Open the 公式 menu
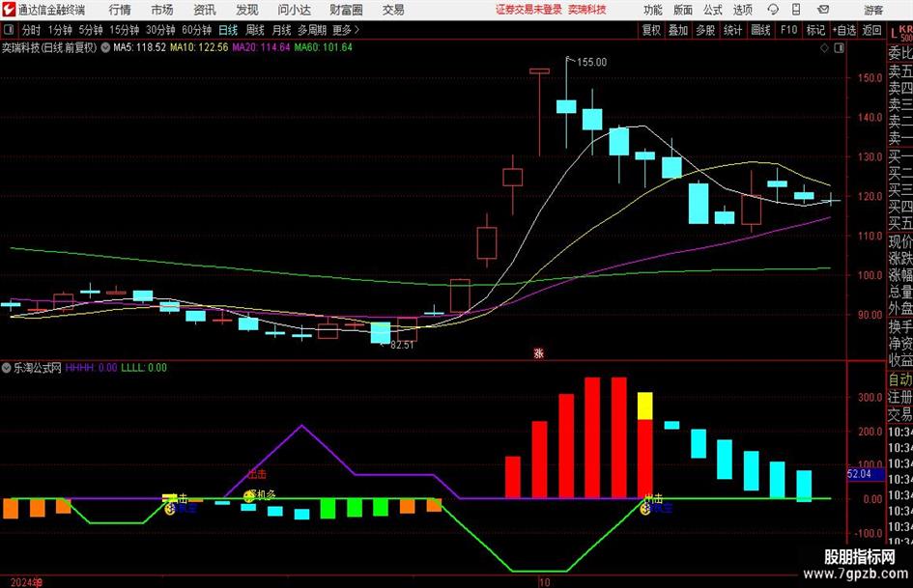This screenshot has height=588, width=913. coord(713,10)
